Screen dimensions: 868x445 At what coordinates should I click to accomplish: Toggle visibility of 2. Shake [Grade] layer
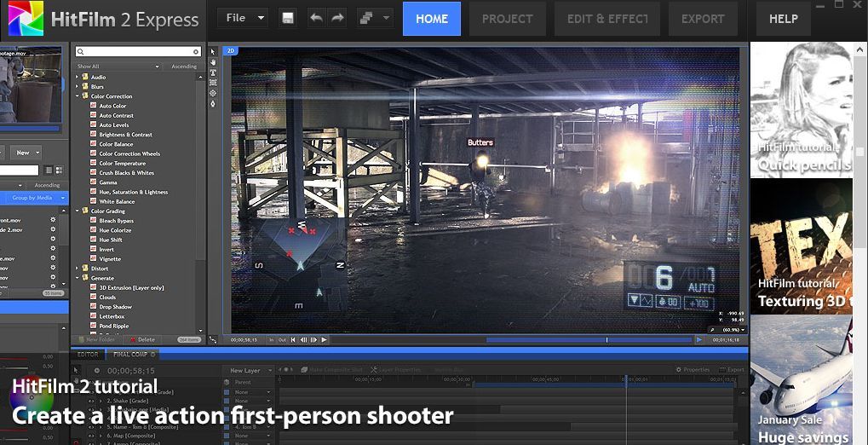(x=91, y=401)
